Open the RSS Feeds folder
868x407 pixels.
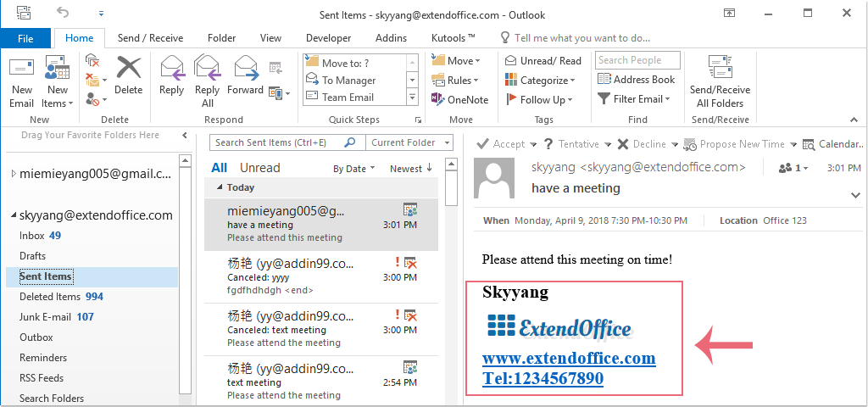[92, 378]
